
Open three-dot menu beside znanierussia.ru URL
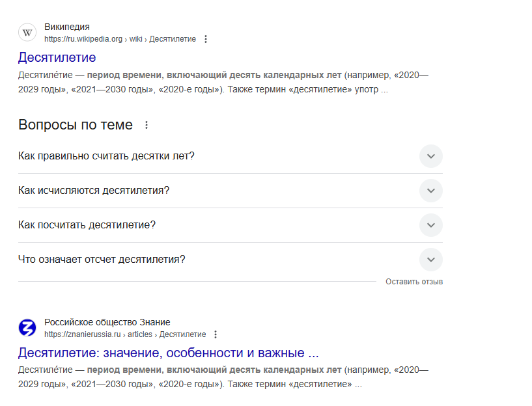(x=216, y=334)
